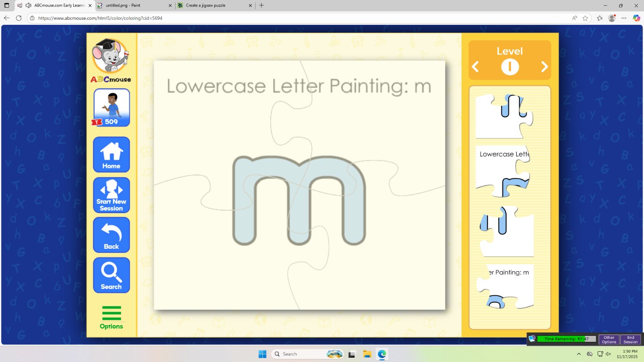Screen dimensions: 644x362
Task: Expand hidden icons in system tray
Action: (579, 354)
